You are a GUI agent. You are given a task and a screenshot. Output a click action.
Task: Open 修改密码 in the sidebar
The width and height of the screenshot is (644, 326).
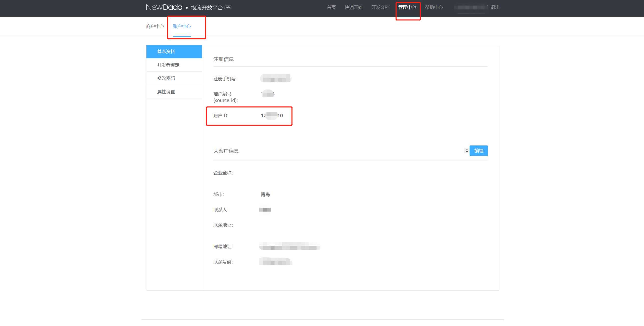[174, 78]
